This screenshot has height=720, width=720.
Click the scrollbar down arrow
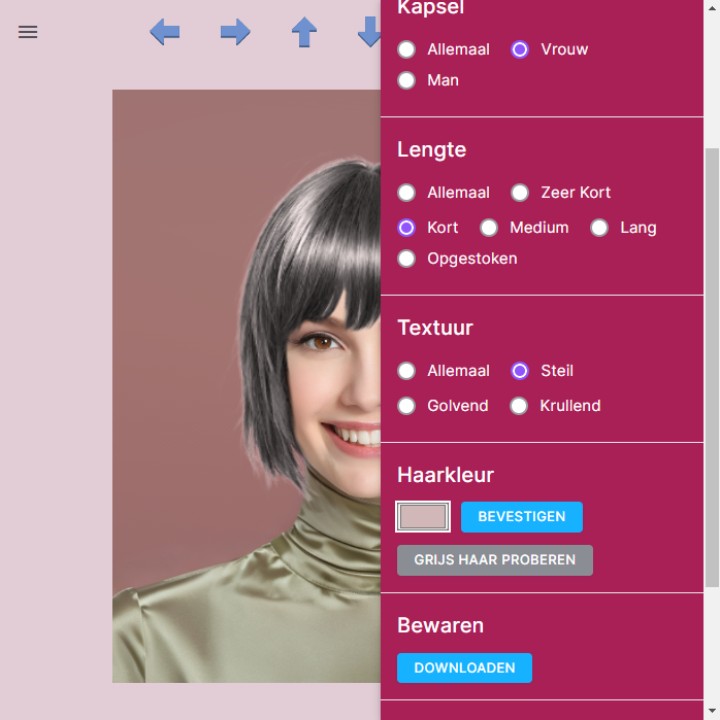(x=712, y=712)
